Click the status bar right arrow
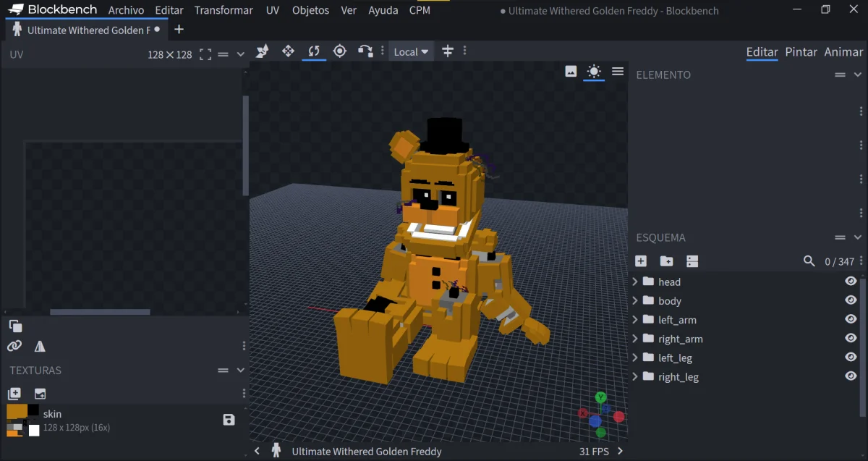This screenshot has width=868, height=461. point(619,451)
